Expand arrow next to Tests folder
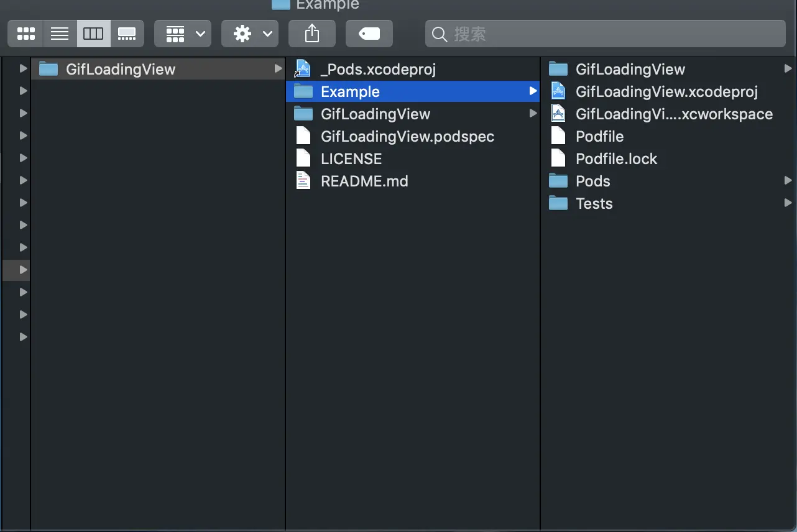 788,203
